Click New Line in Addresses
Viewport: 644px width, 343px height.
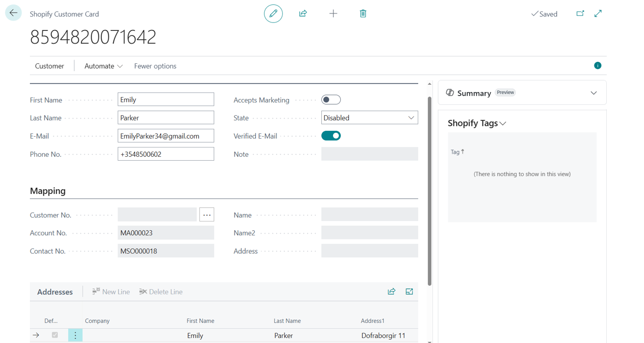pyautogui.click(x=111, y=292)
